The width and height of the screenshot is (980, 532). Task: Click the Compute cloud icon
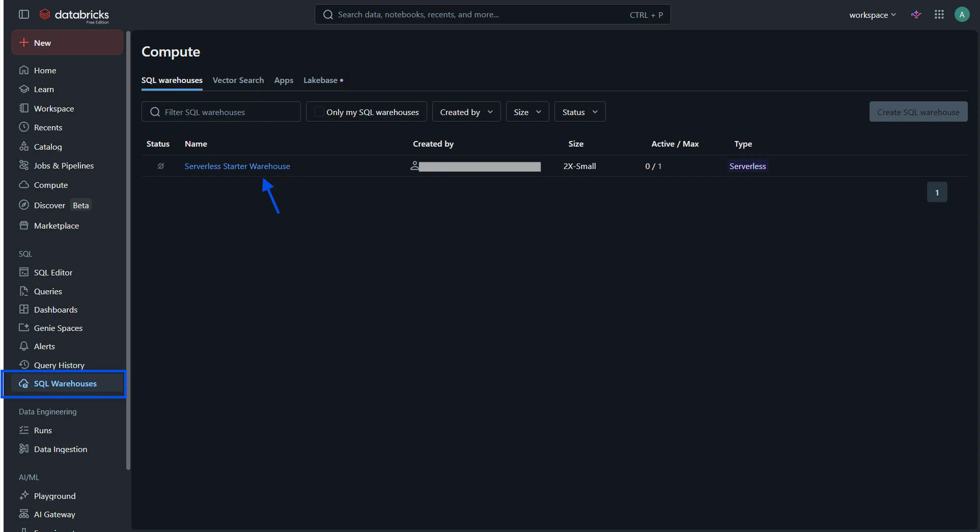pyautogui.click(x=24, y=184)
